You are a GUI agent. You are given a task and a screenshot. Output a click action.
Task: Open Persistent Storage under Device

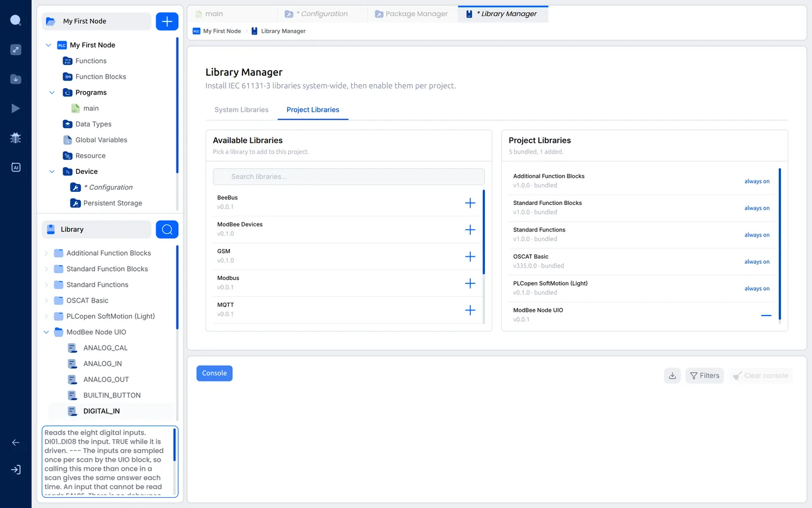coord(112,203)
